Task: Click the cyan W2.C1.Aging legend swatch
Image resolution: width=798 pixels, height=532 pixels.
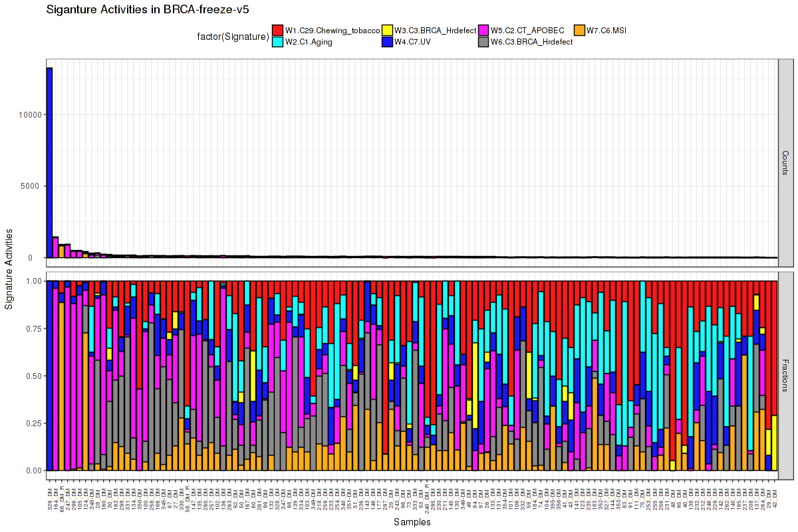Action: (x=278, y=42)
